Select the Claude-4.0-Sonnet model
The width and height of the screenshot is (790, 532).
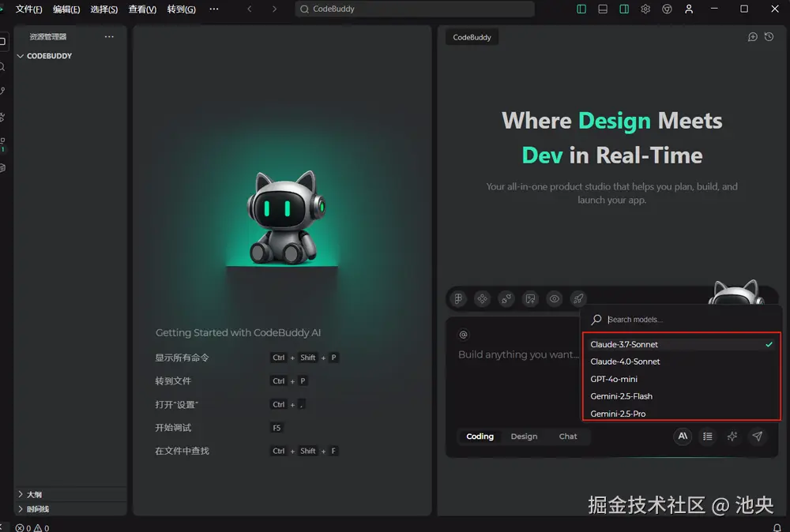tap(681, 362)
